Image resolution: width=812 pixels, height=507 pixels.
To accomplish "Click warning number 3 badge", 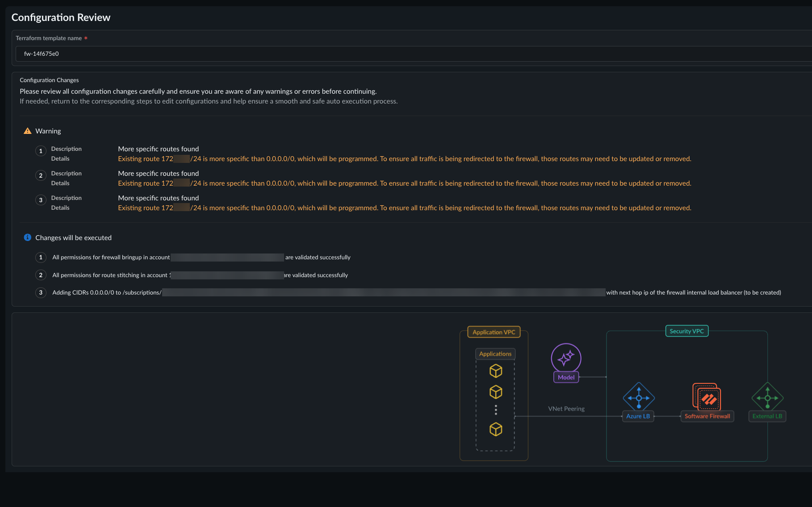I will point(41,200).
